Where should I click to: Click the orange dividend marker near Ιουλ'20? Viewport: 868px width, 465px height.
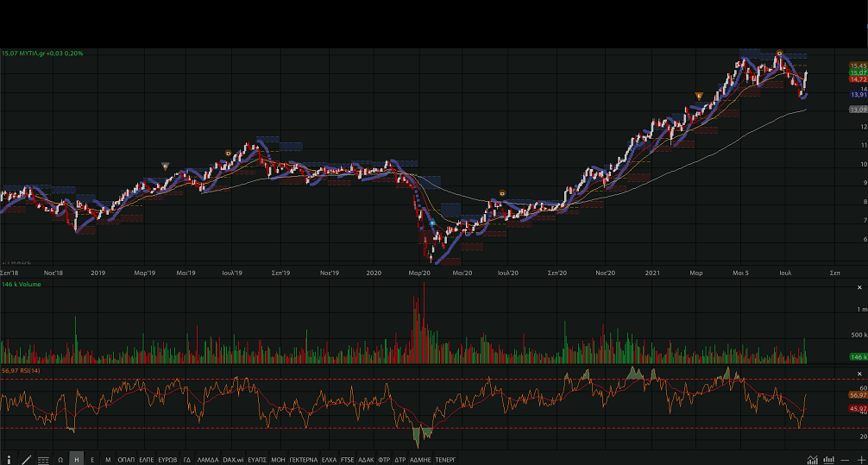click(x=502, y=193)
